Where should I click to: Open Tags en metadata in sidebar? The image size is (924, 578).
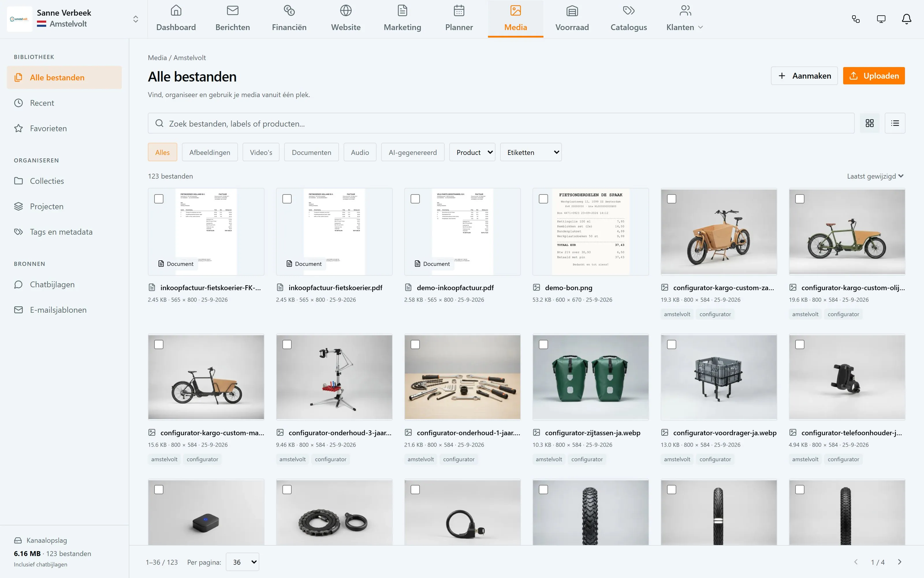(64, 232)
